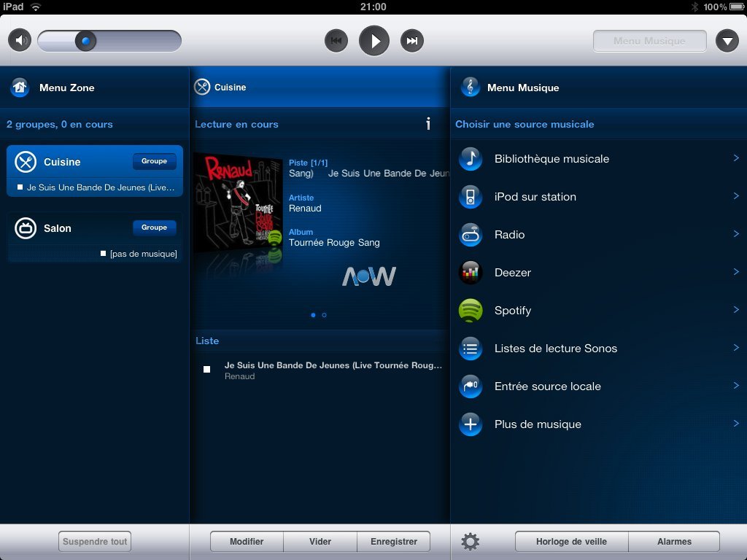The width and height of the screenshot is (747, 560).
Task: Open the top-right dropdown arrow
Action: (727, 41)
